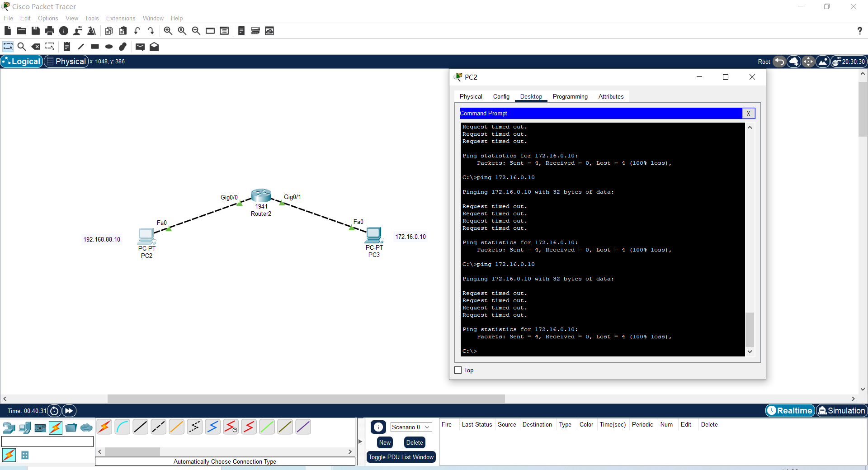Select the Inspect magnifier tool
This screenshot has width=868, height=470.
click(21, 47)
